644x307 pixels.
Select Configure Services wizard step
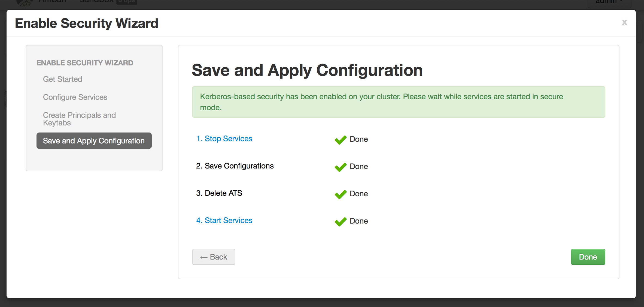coord(75,97)
